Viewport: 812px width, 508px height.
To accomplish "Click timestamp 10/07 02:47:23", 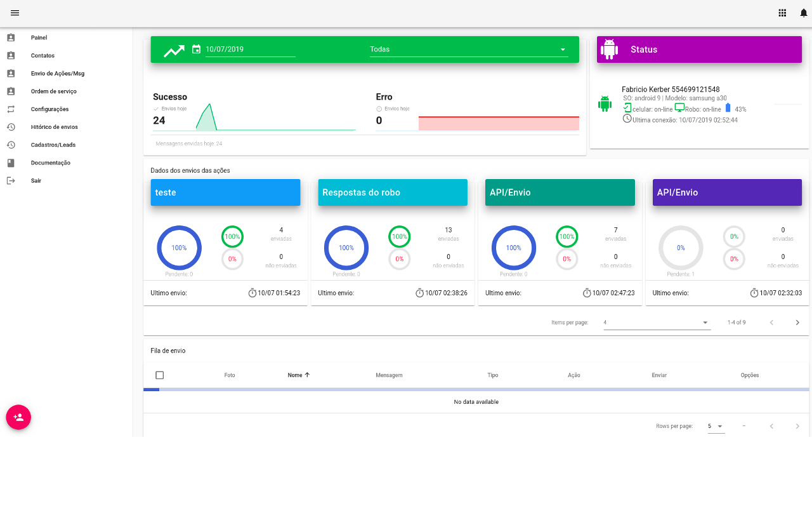I will pos(613,293).
